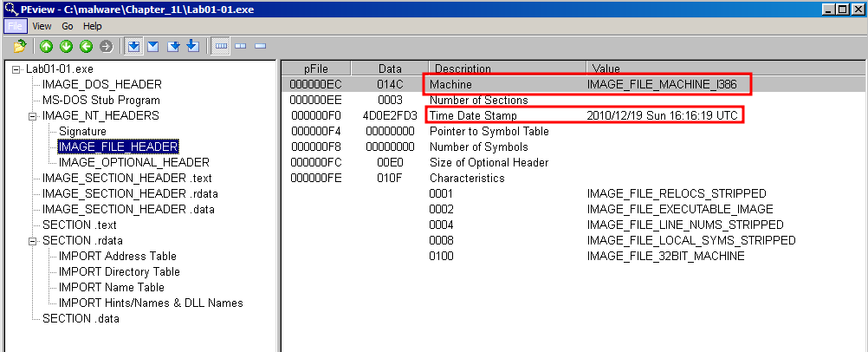Select Number of Symbols row

pos(574,147)
